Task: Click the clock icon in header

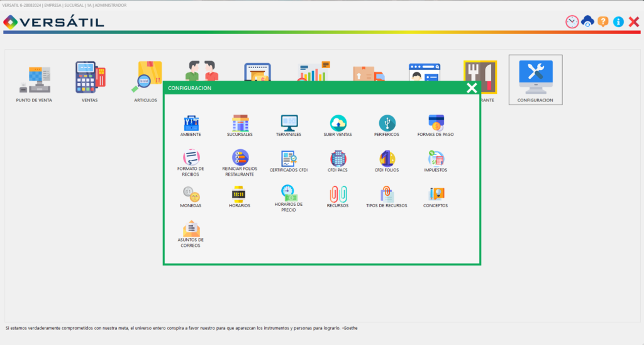Action: click(572, 22)
